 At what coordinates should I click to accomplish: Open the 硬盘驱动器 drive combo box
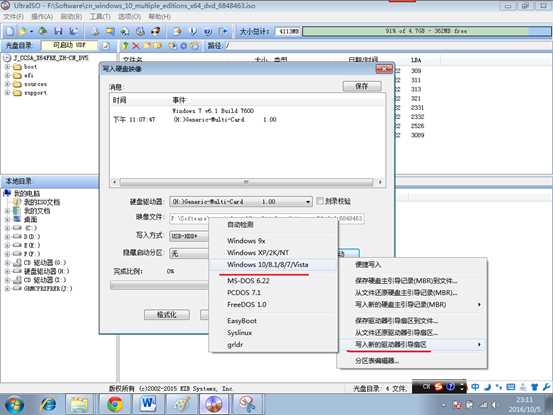(x=241, y=202)
